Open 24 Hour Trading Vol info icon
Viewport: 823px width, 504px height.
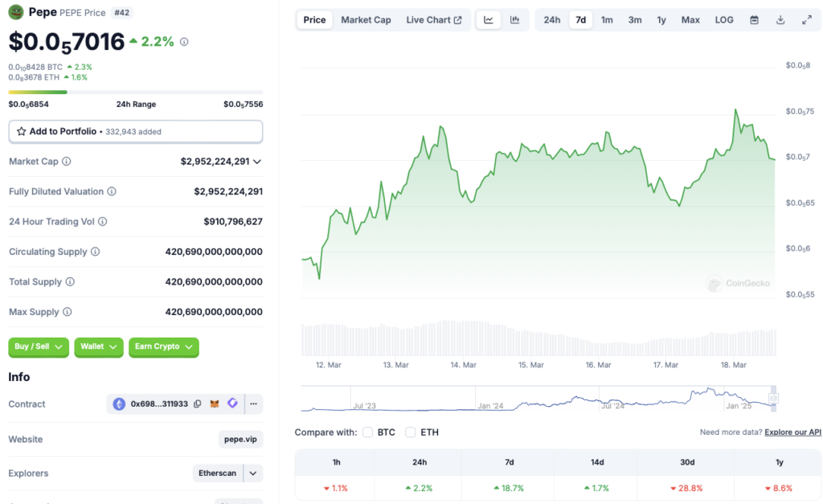(103, 222)
